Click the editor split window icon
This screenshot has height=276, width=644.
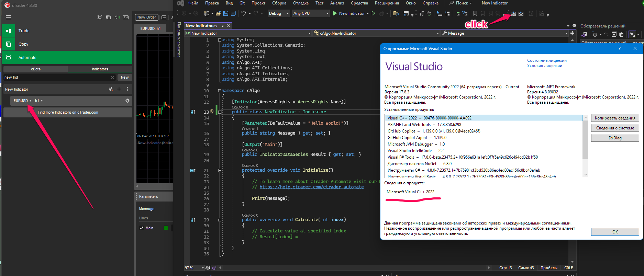tap(572, 33)
